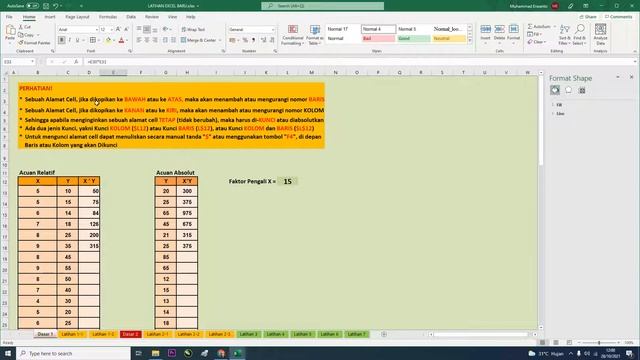Toggle Bold formatting
Viewport: 640px width, 360px height.
(x=62, y=40)
